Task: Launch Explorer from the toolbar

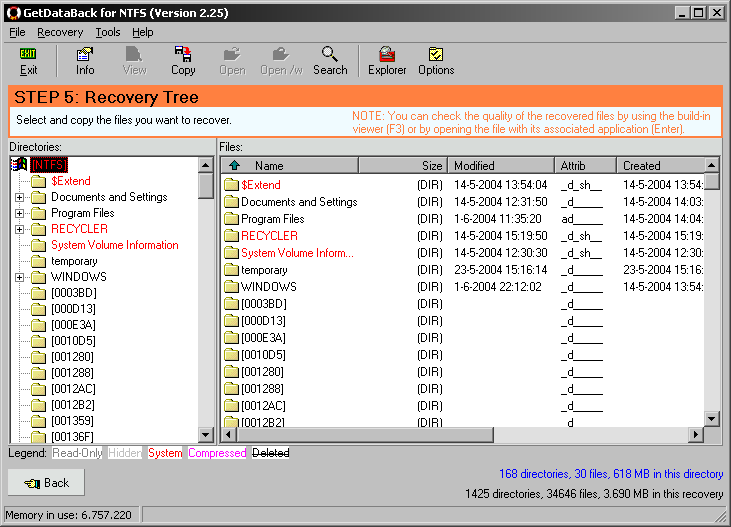Action: 387,60
